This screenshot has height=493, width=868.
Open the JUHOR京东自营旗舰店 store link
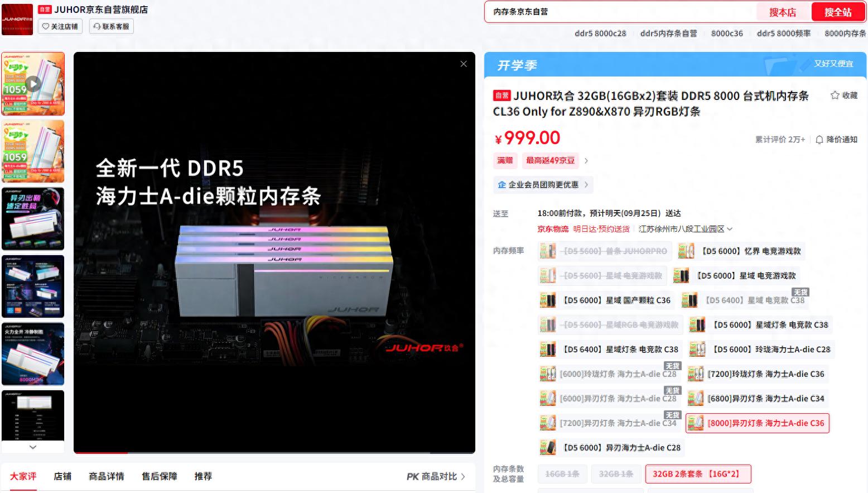(x=101, y=9)
